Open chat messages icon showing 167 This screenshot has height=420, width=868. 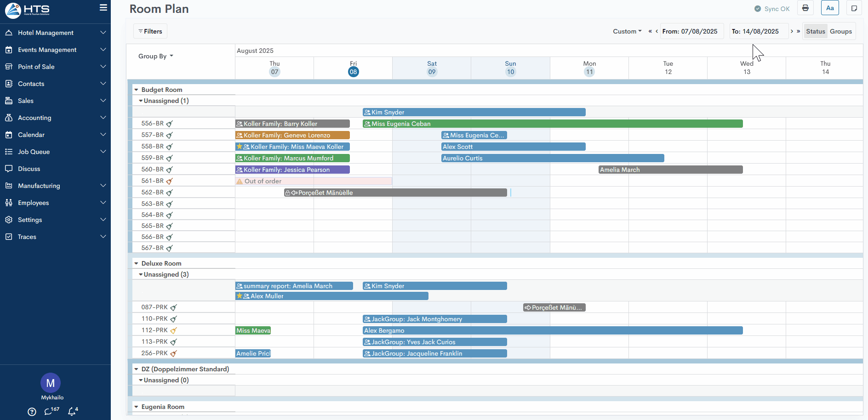click(49, 411)
